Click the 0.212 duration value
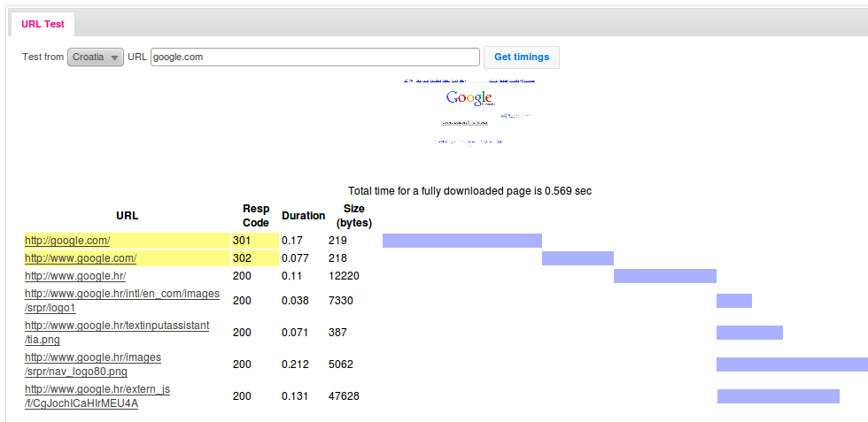This screenshot has width=868, height=422. pyautogui.click(x=295, y=364)
